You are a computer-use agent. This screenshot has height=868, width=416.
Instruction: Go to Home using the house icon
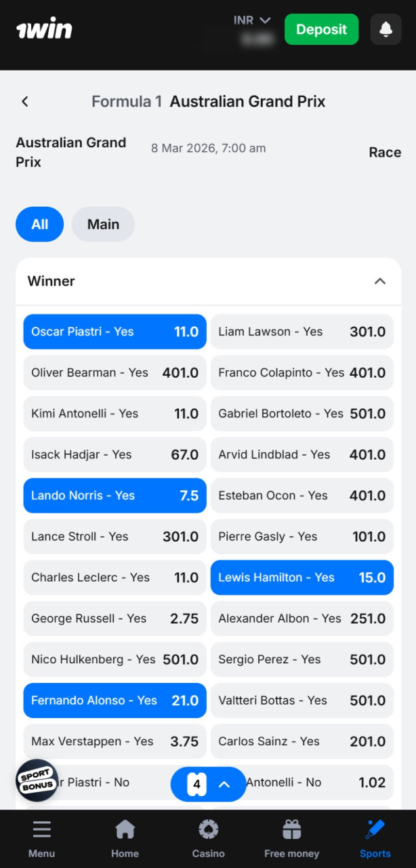[x=125, y=838]
